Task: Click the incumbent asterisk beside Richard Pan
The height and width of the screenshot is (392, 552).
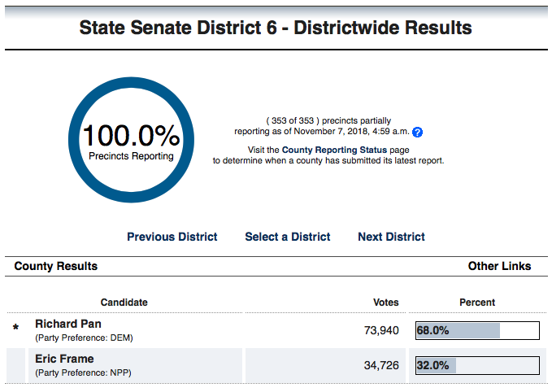Action: (15, 329)
